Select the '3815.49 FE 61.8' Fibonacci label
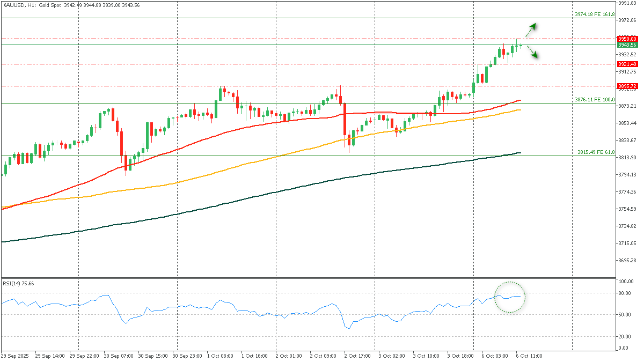 (596, 152)
